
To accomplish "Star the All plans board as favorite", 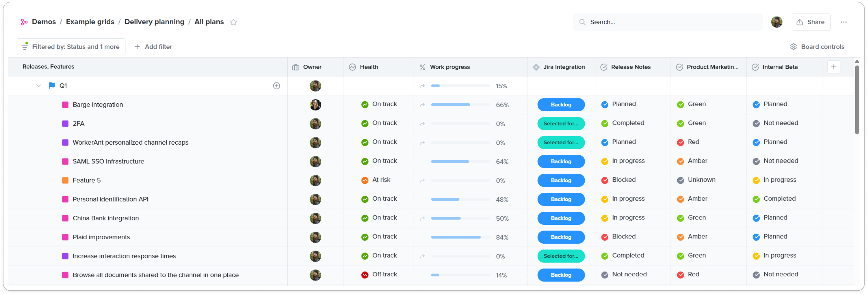I will click(x=233, y=22).
